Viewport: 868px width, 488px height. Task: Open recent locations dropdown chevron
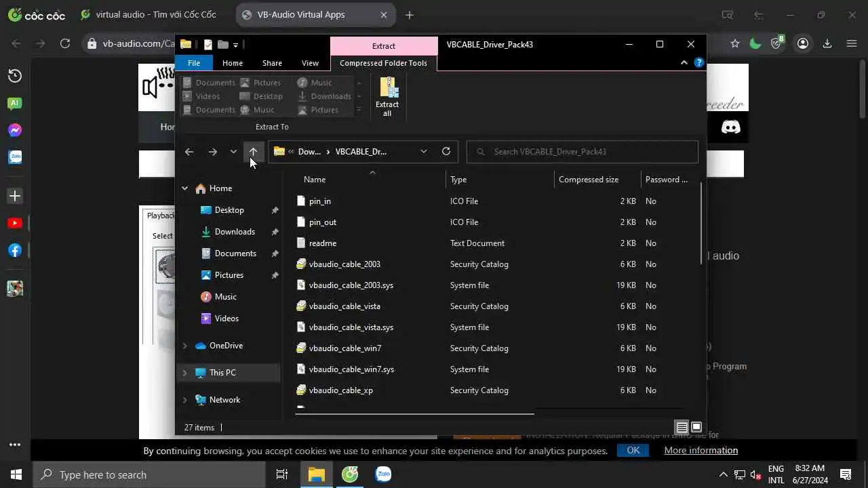(233, 152)
